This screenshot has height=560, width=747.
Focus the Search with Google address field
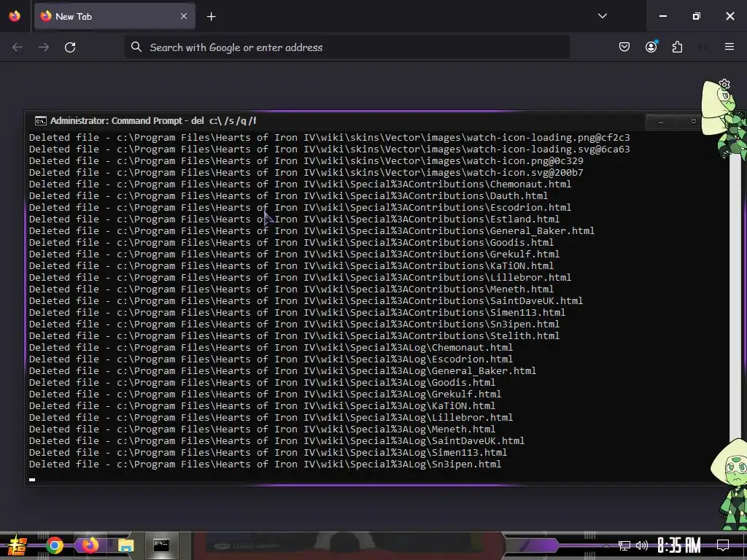pos(347,47)
